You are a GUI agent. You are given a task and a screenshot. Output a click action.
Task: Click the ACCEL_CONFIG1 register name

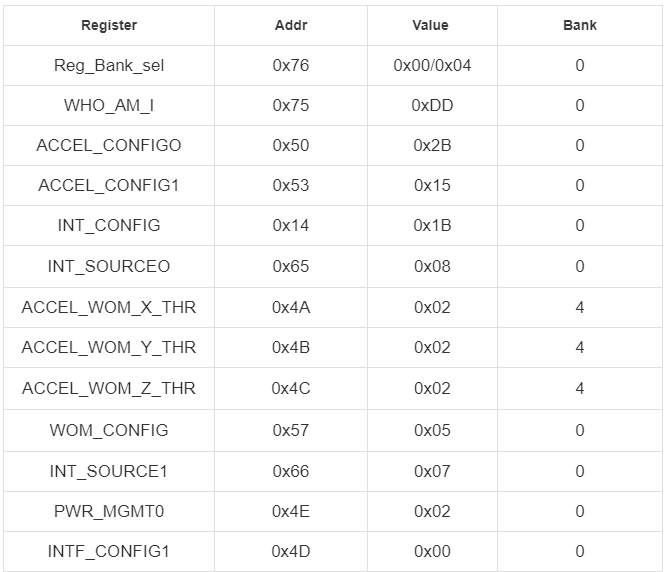(109, 186)
